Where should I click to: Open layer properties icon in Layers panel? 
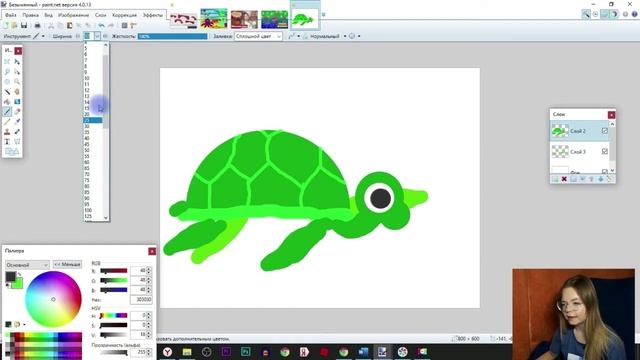coord(609,179)
